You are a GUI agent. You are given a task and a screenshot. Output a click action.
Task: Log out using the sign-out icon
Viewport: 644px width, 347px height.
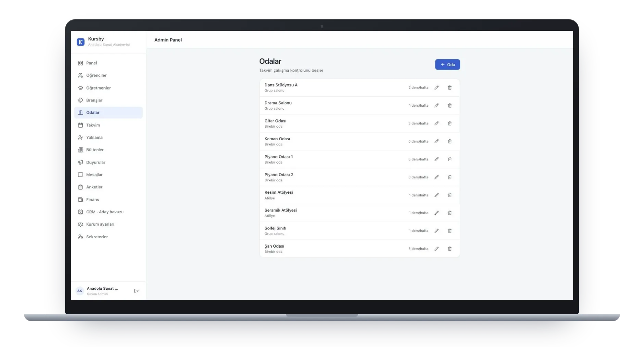[136, 291]
